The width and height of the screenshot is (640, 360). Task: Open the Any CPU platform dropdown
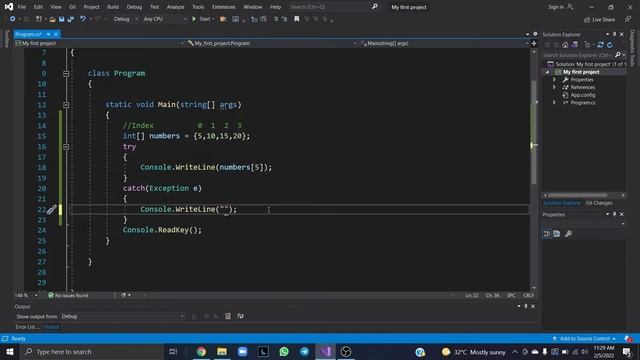tap(164, 19)
